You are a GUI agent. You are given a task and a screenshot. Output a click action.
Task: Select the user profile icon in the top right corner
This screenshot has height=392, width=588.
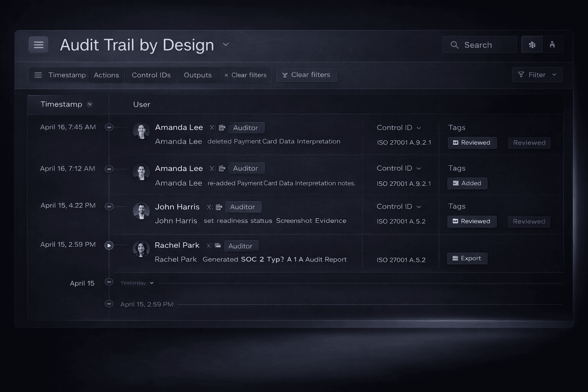pos(553,44)
